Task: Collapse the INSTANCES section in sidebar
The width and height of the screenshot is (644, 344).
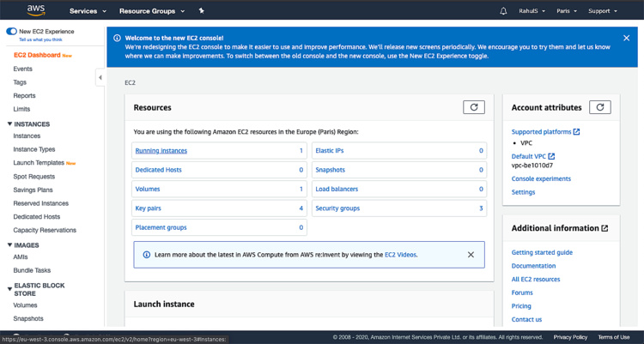Action: [8, 124]
